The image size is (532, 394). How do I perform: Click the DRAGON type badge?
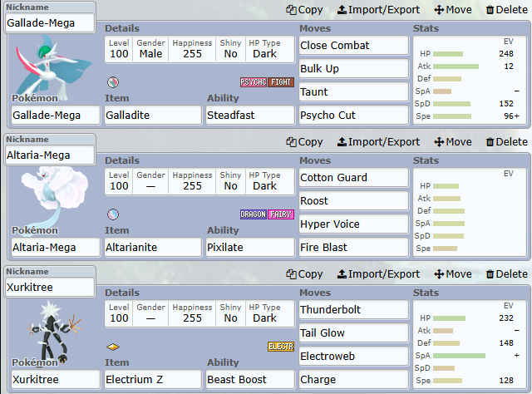[254, 214]
